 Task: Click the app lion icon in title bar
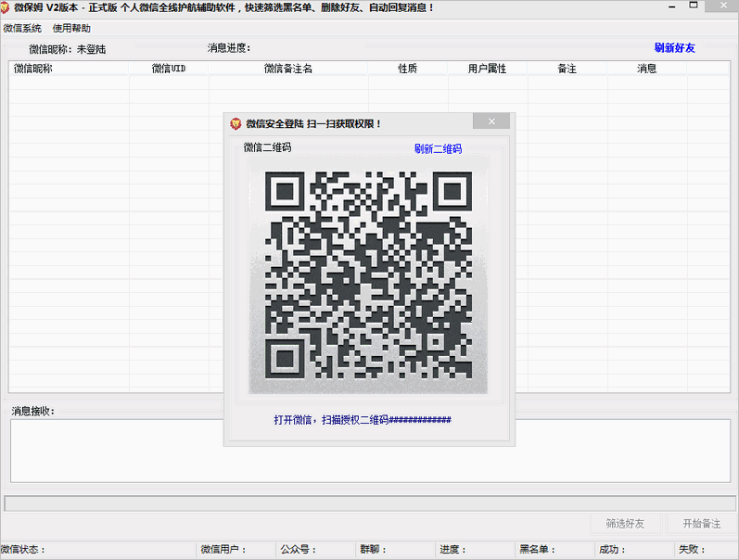(x=5, y=7)
